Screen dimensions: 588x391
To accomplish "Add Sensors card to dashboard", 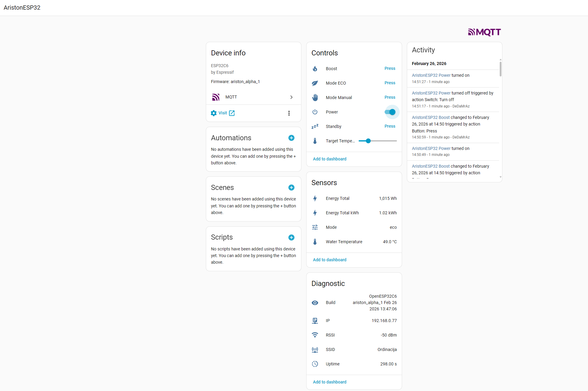I will (329, 260).
